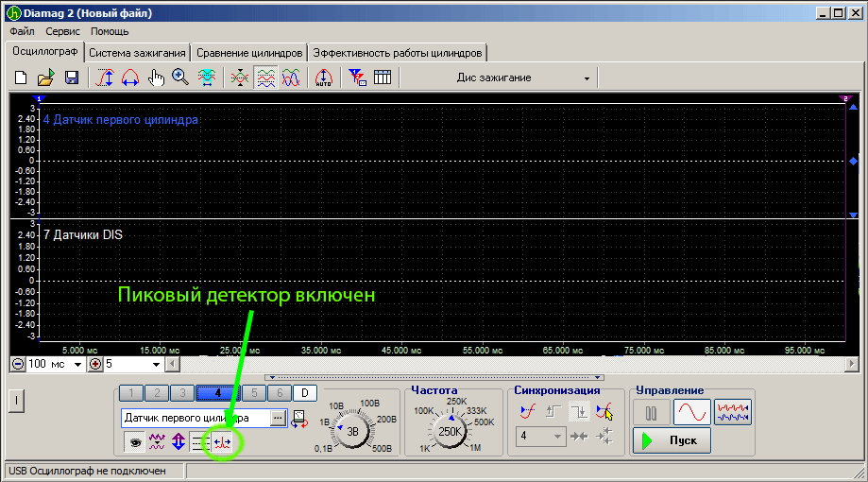Click the AUTO scale icon

click(x=323, y=77)
